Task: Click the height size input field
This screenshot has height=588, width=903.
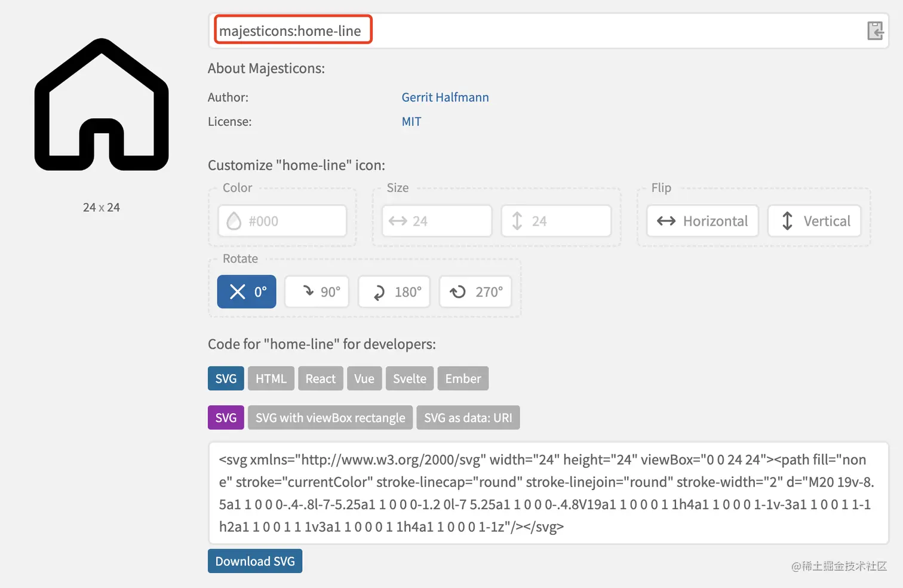Action: 556,221
